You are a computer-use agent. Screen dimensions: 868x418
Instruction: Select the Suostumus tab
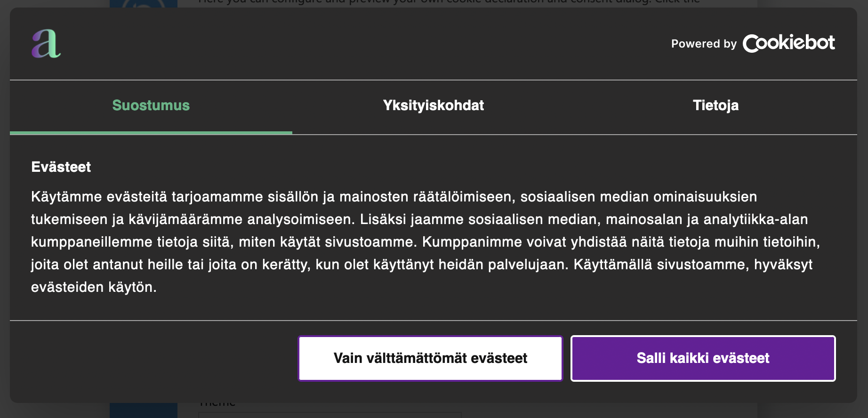(x=151, y=105)
